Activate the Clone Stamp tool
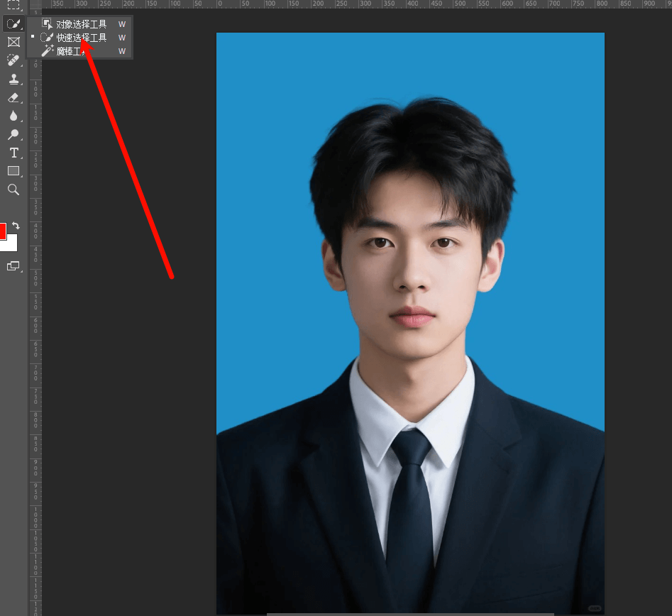672x616 pixels. tap(13, 79)
